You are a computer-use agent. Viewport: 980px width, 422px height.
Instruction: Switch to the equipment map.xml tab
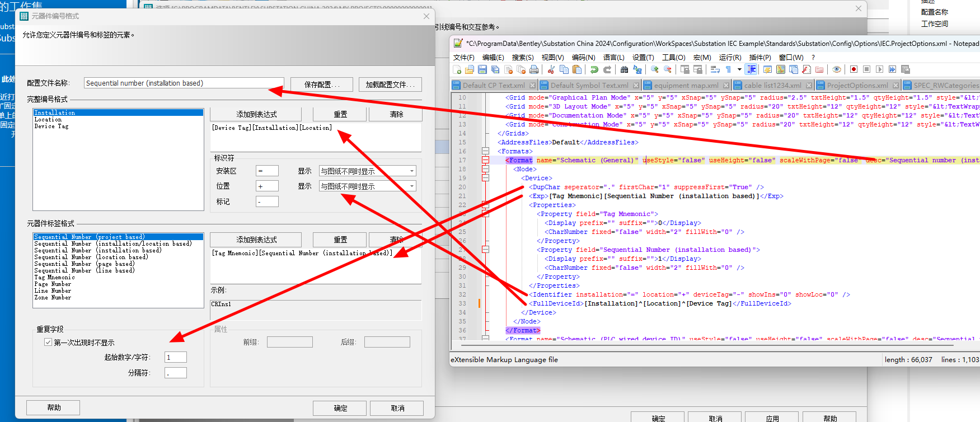(x=686, y=85)
